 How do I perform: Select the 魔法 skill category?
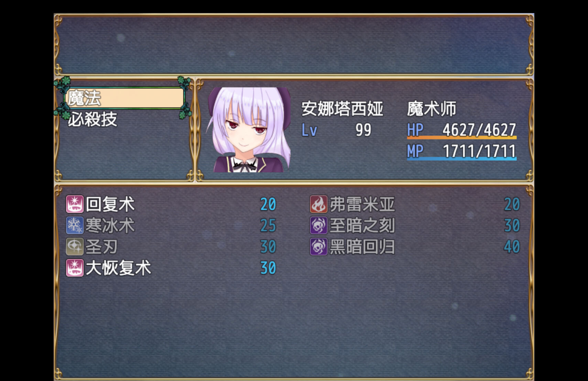tap(124, 98)
